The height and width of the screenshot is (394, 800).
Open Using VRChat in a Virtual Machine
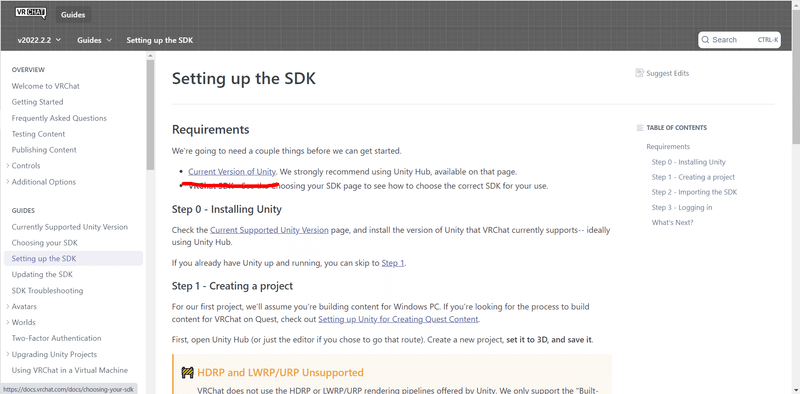(69, 371)
